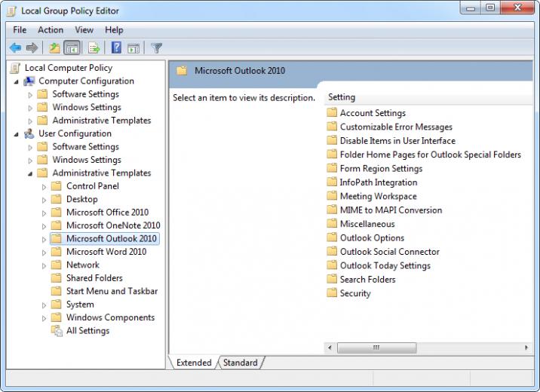Expand the Desktop tree node
The image size is (540, 392).
pyautogui.click(x=44, y=200)
